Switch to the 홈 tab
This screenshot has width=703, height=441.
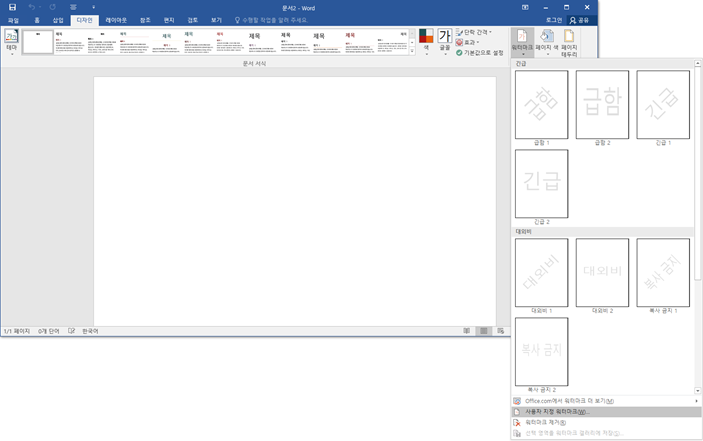pos(37,20)
